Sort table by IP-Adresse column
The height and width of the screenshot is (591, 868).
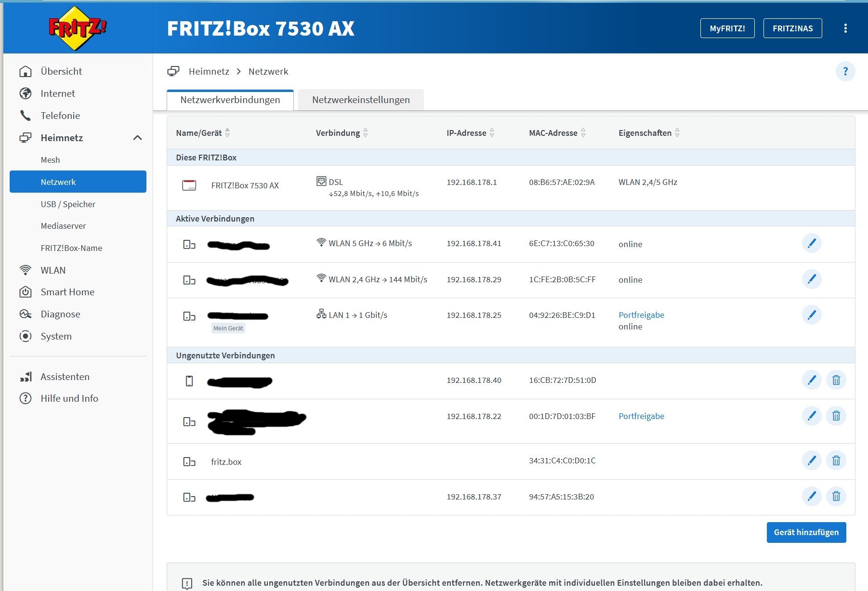click(471, 132)
